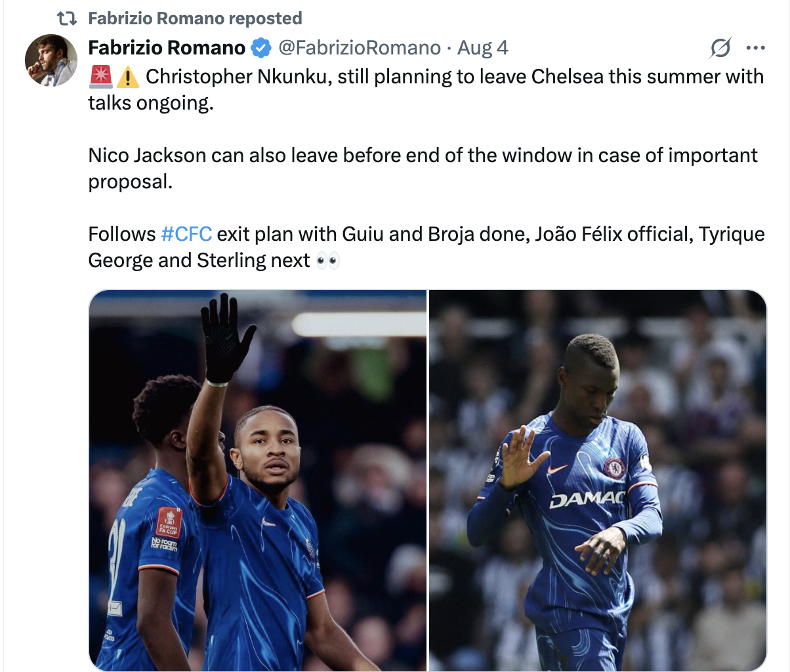The image size is (790, 672).
Task: Open the right photo with DAMAC shirt
Action: (x=598, y=480)
